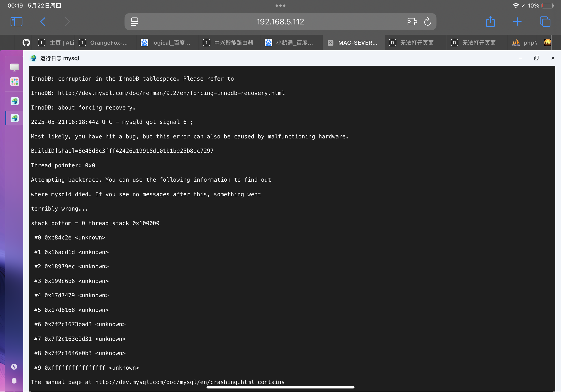Click backtrace frame #4 0x17d7479
Screen dimensions: 561x392
coord(71,295)
